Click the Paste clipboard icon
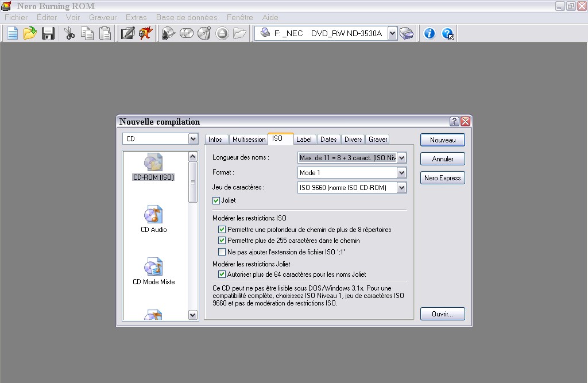This screenshot has height=383, width=588. pos(105,33)
